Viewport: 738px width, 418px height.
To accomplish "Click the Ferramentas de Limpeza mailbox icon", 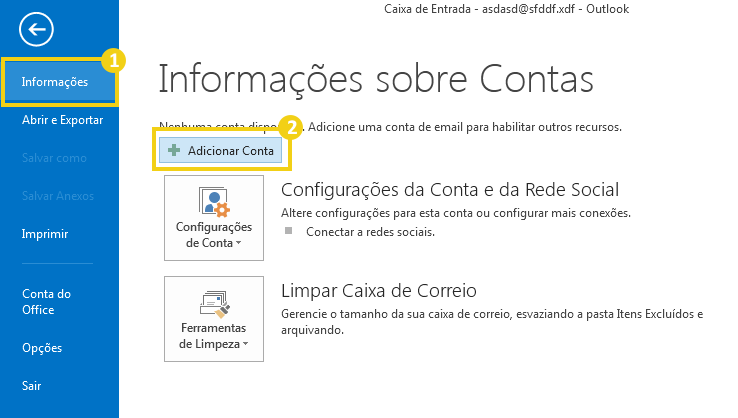I will (x=214, y=302).
